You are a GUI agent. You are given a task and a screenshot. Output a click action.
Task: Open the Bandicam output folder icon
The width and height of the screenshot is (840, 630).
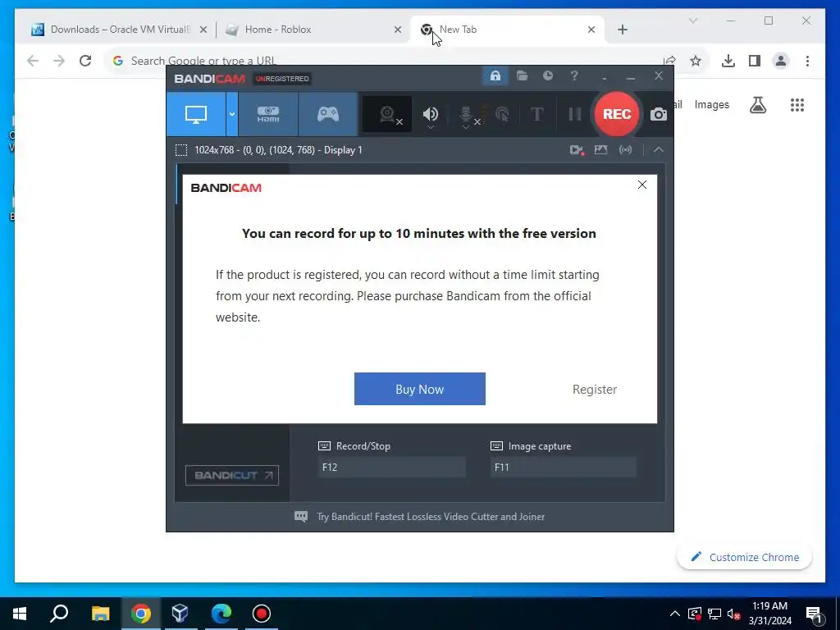[522, 76]
